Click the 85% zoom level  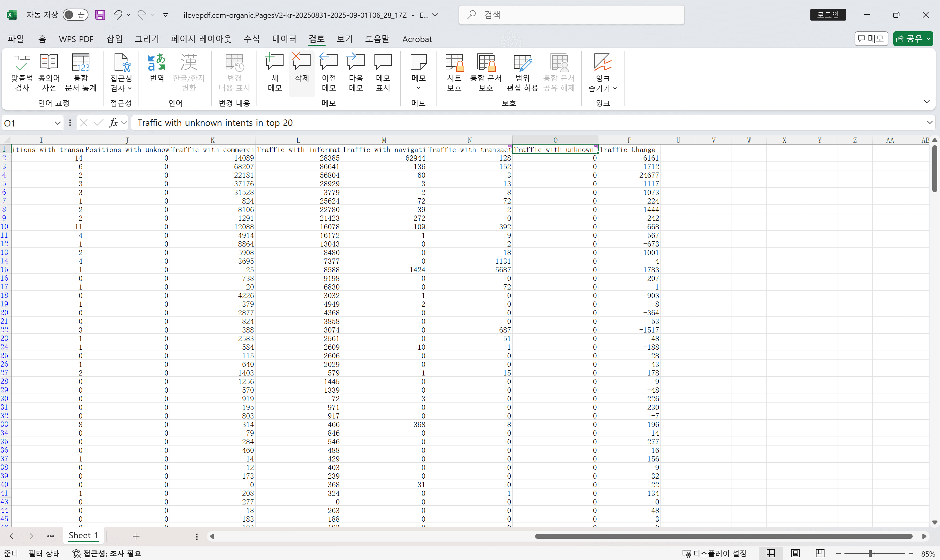pyautogui.click(x=928, y=554)
